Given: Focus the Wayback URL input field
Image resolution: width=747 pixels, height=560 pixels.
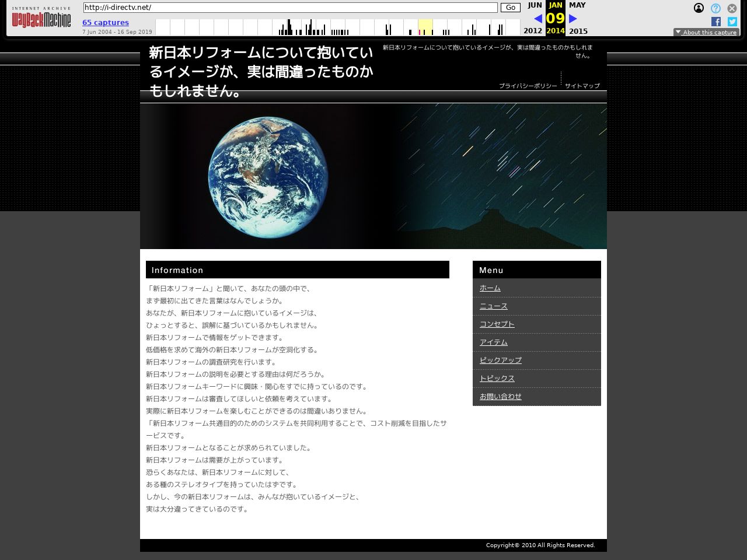Looking at the screenshot, I should 290,8.
